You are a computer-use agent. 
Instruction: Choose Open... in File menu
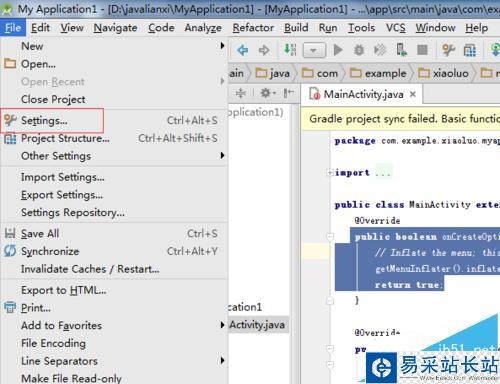pyautogui.click(x=114, y=64)
